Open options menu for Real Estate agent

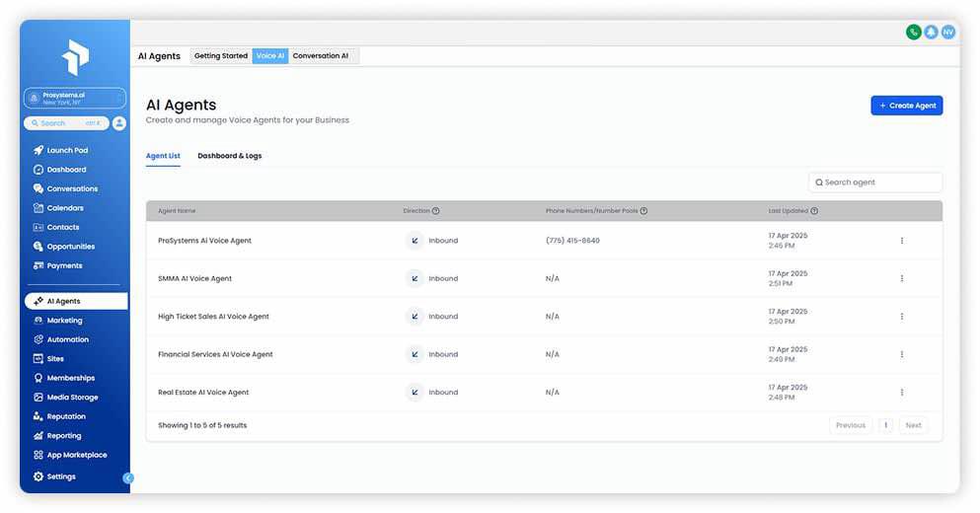(x=902, y=393)
